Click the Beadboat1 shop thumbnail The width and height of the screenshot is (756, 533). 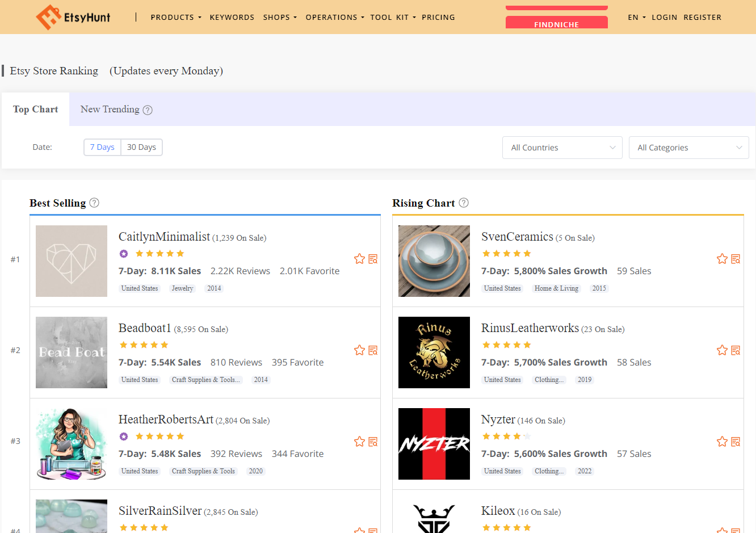(x=71, y=352)
